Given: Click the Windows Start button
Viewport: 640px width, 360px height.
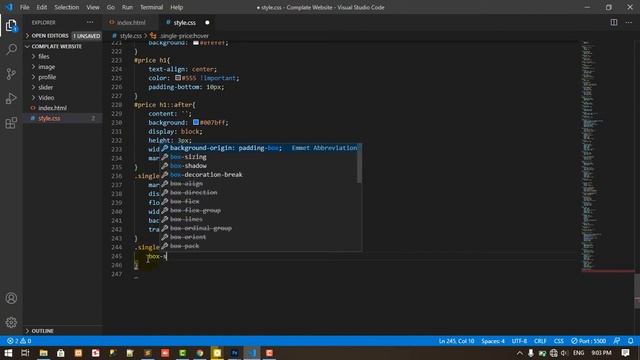Looking at the screenshot, I should [x=8, y=353].
